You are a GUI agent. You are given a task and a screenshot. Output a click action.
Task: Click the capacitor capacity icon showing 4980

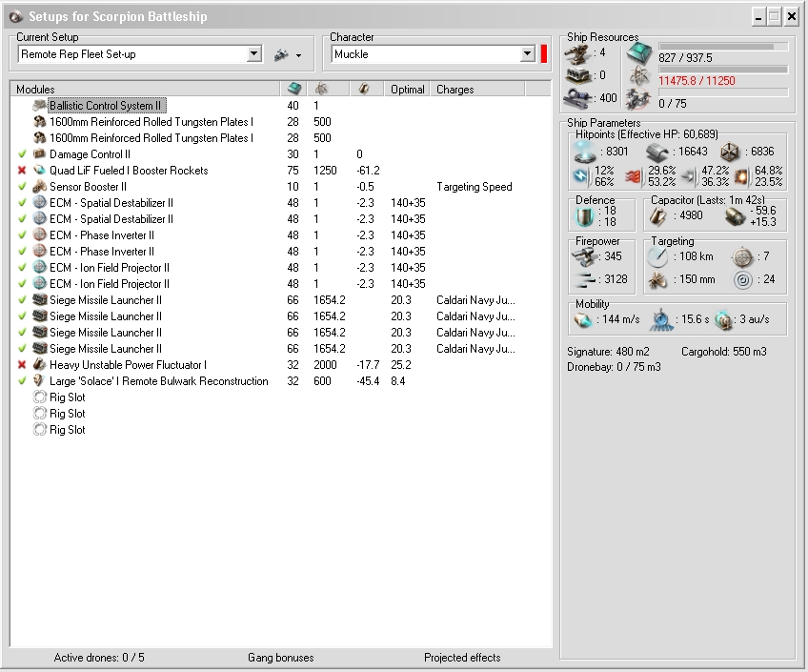[x=658, y=216]
